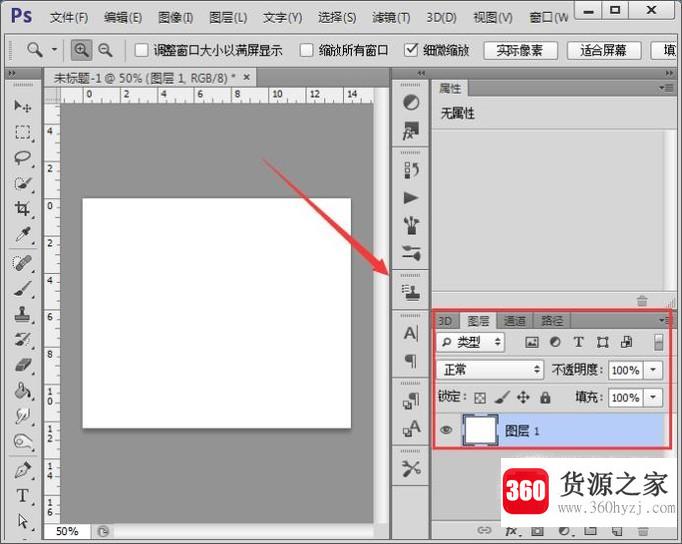This screenshot has height=544, width=682.
Task: Filter layers by smart object icon
Action: (626, 342)
